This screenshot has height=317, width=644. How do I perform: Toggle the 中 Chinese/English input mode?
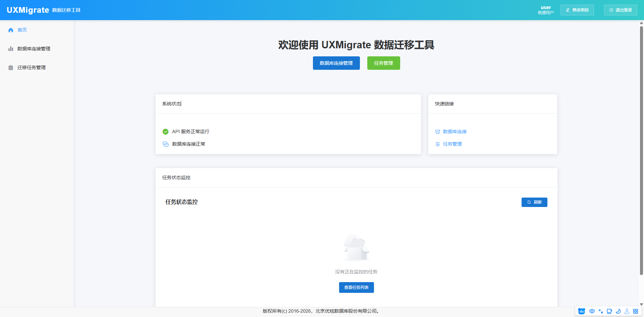(592, 311)
